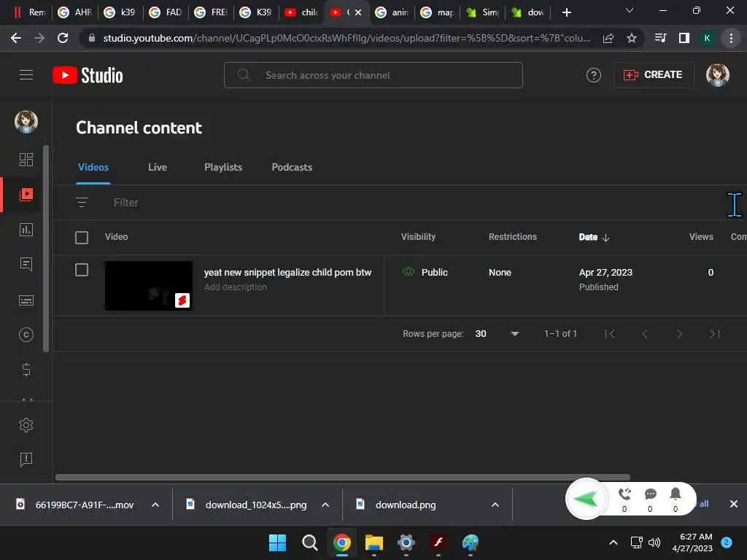This screenshot has height=560, width=747.
Task: Open the volume control in system tray
Action: pos(654,542)
